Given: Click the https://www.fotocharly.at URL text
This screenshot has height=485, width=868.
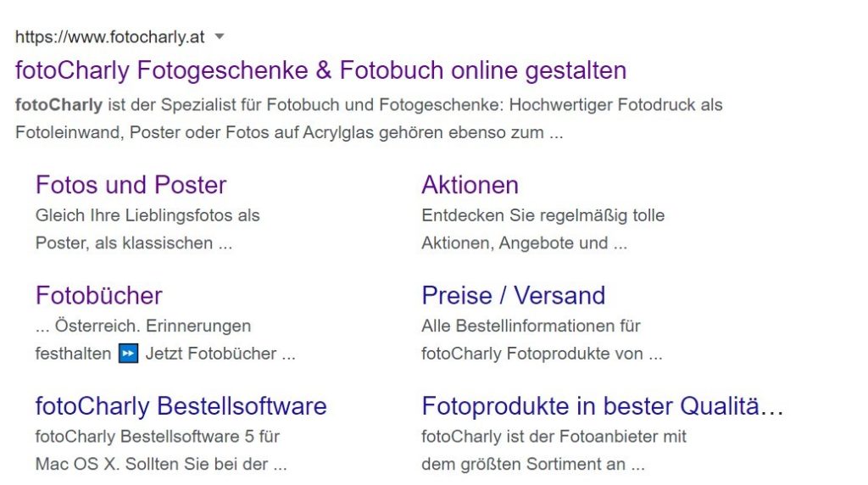Looking at the screenshot, I should [x=109, y=37].
